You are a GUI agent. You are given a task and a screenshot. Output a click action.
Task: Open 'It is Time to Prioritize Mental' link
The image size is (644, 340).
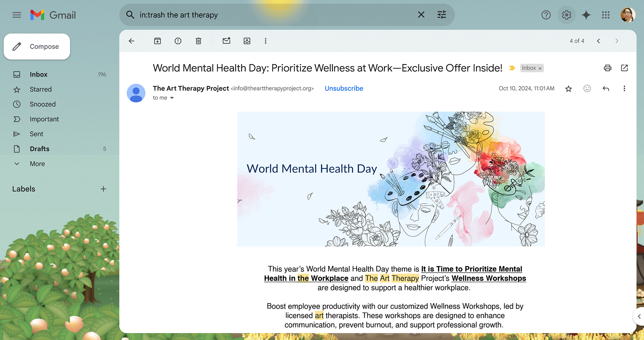pyautogui.click(x=472, y=269)
